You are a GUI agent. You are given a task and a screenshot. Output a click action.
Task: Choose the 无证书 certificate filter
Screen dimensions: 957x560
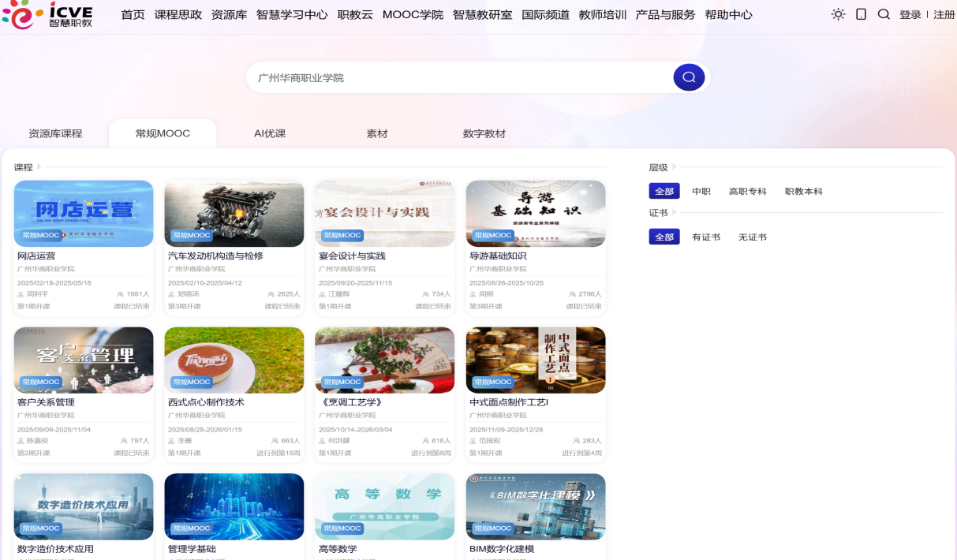[752, 237]
